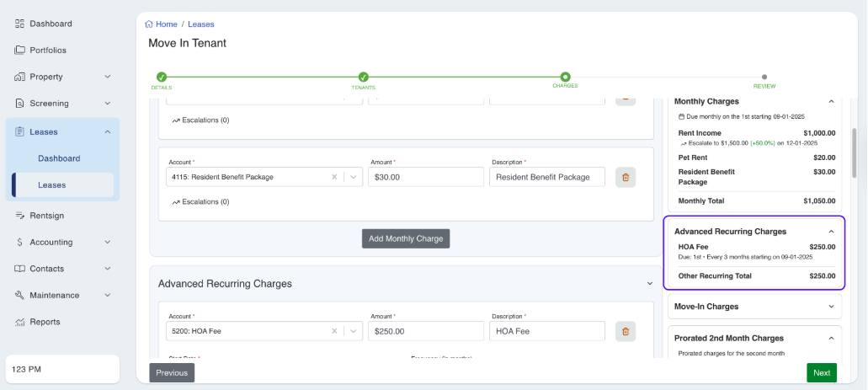This screenshot has width=868, height=390.
Task: Clear the 4115 Resident Benefit Package account selection
Action: pyautogui.click(x=334, y=177)
